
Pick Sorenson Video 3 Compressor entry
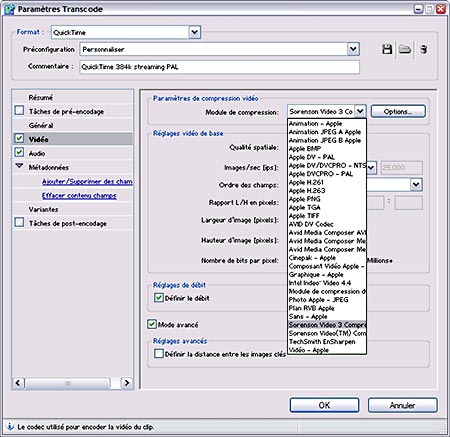tap(327, 325)
